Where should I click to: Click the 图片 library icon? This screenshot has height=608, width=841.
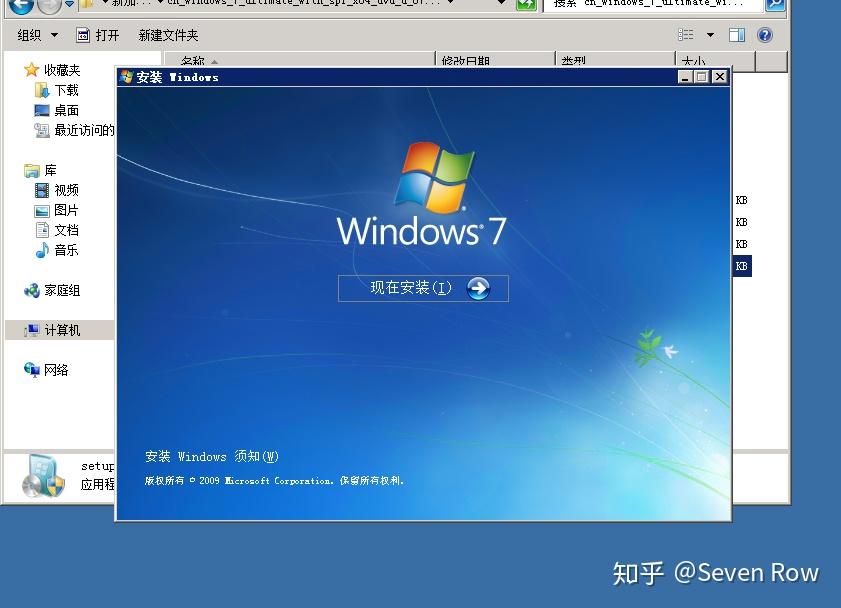pos(42,211)
